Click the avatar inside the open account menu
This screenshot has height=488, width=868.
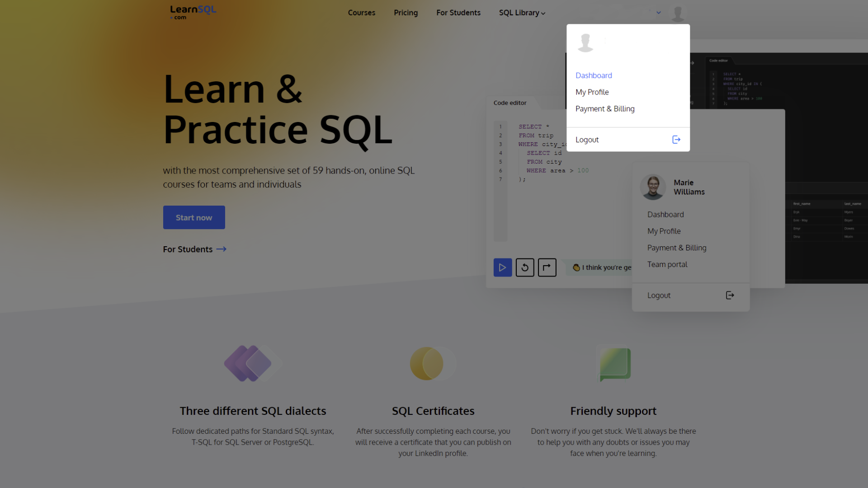coord(585,43)
